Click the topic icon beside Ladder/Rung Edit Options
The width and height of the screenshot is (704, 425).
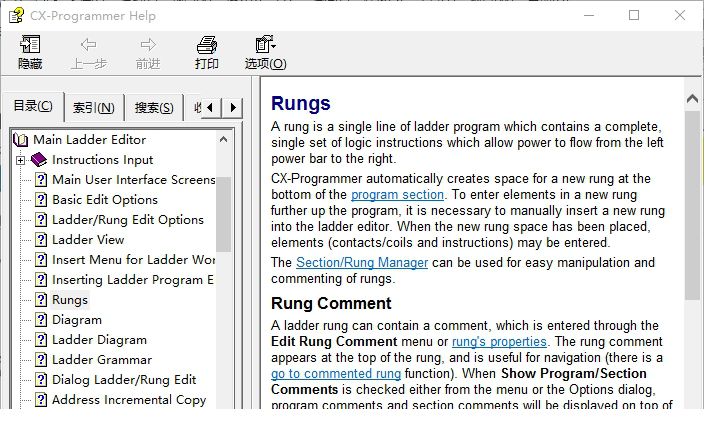click(41, 219)
